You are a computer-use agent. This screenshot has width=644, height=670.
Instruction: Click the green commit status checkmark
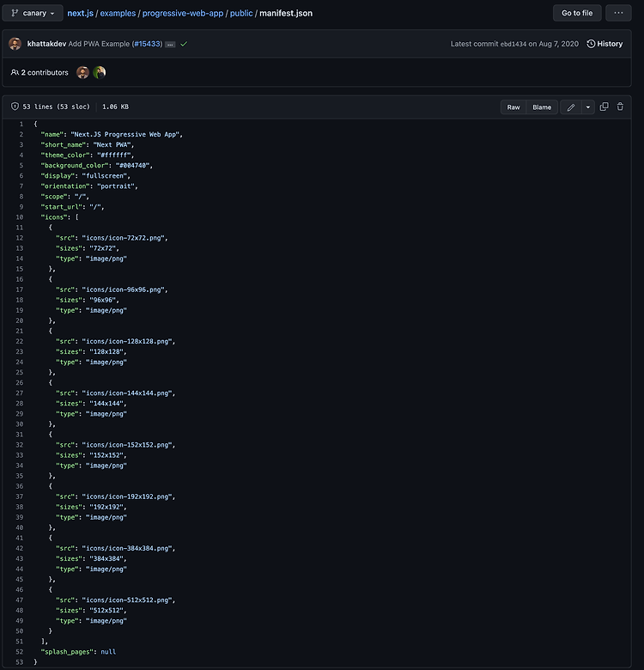(184, 44)
